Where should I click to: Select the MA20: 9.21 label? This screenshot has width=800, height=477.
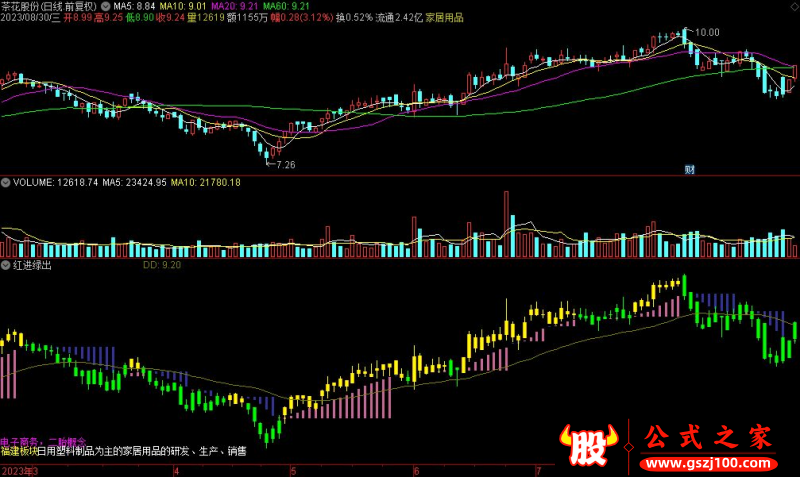click(235, 6)
